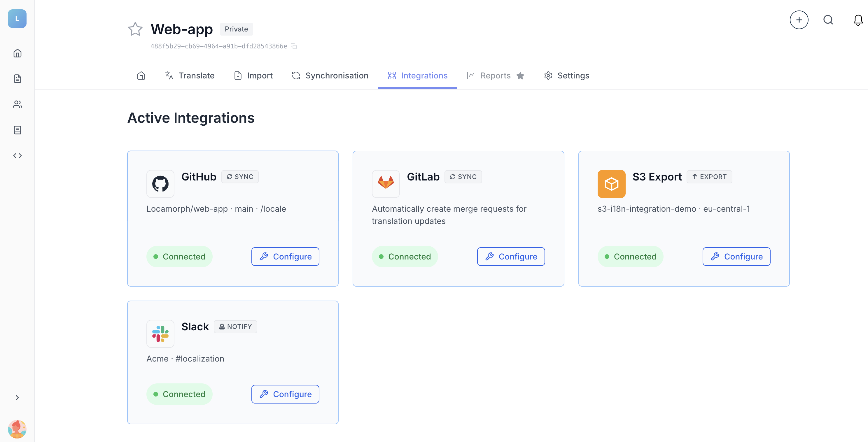Configure the Slack integration
This screenshot has width=868, height=442.
285,394
